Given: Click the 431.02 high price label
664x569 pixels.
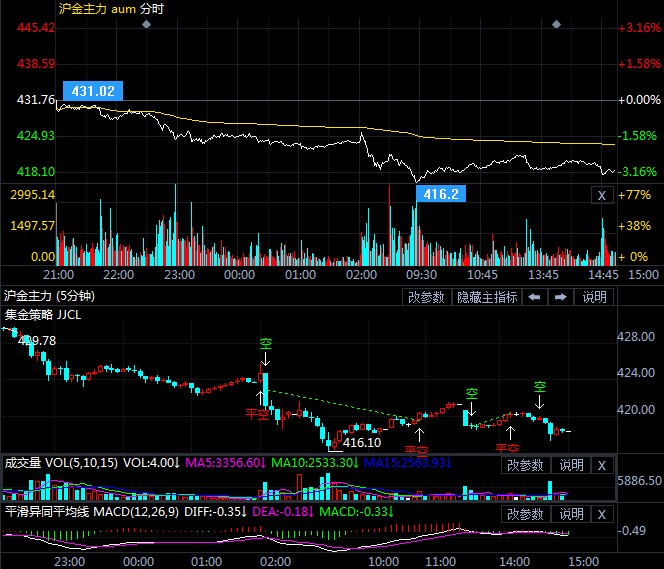Looking at the screenshot, I should coord(91,91).
